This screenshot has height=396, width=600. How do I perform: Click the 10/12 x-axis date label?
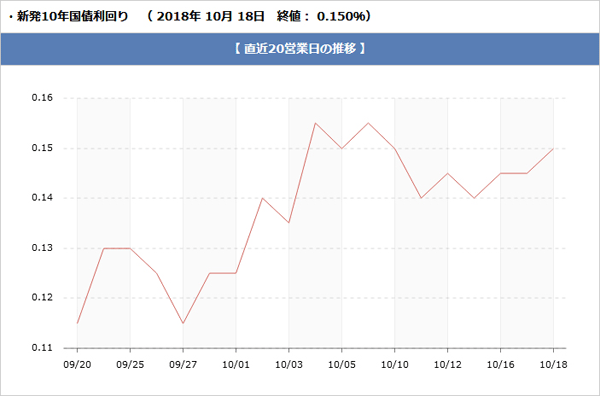pos(447,364)
